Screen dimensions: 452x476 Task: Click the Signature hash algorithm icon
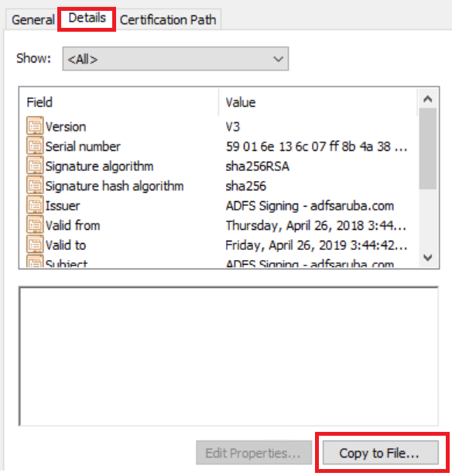[x=35, y=185]
